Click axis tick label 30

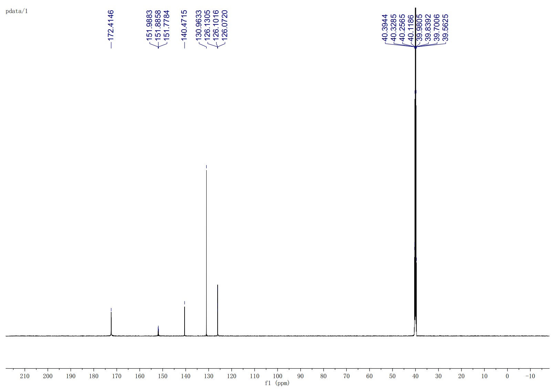[x=438, y=376]
